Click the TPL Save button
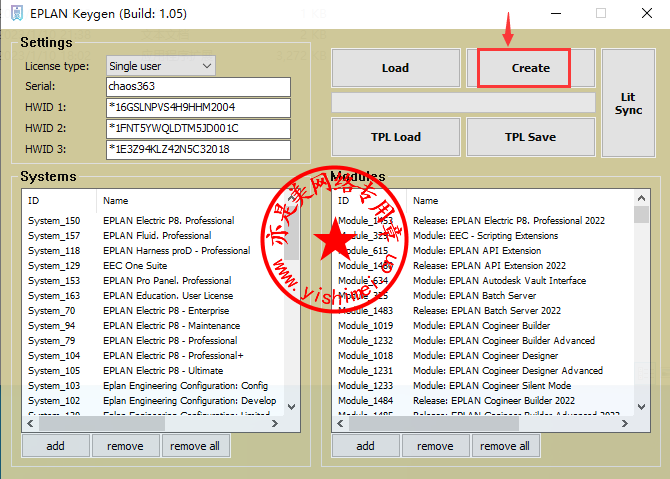Screen dimensions: 670x479 (530, 137)
